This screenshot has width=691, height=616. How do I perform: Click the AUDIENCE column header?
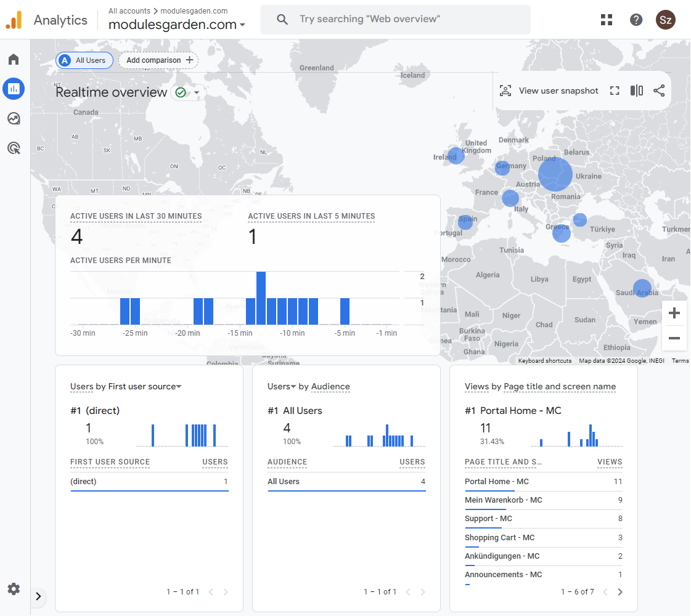click(287, 462)
